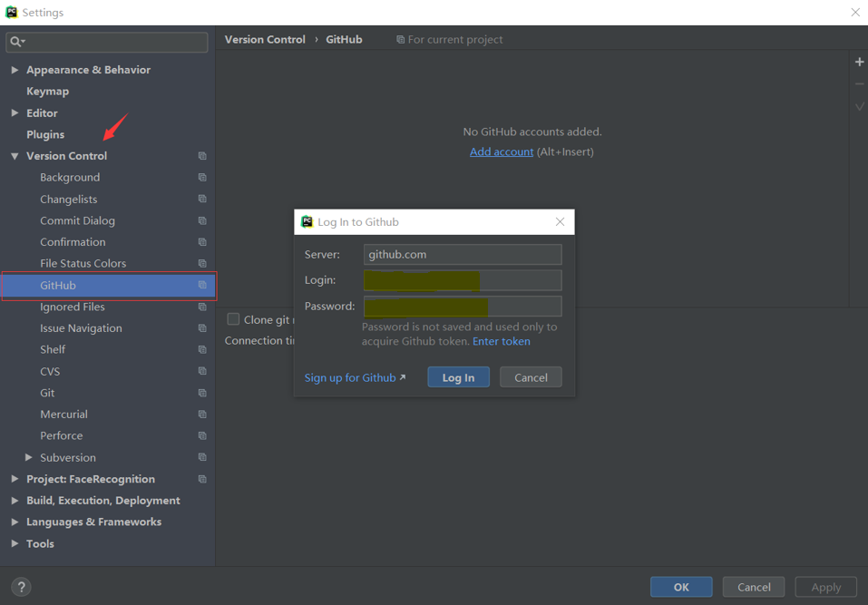Click OK in Settings dialog
868x605 pixels.
pyautogui.click(x=681, y=587)
